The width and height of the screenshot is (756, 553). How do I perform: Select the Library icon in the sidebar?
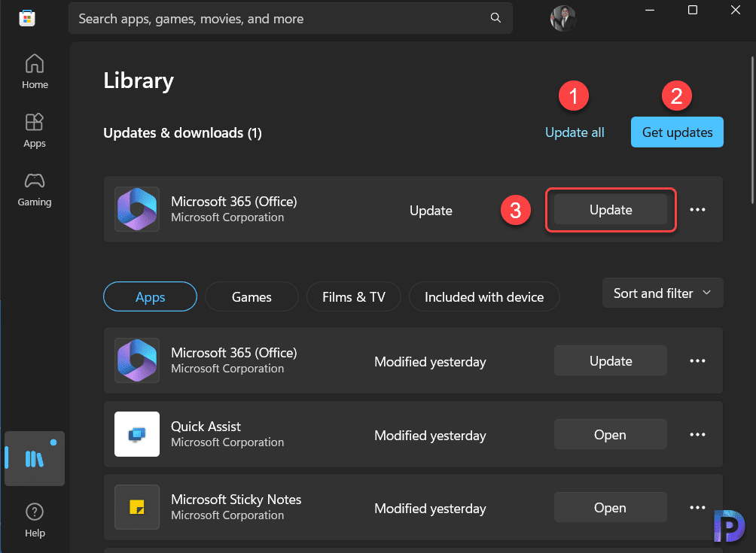34,458
